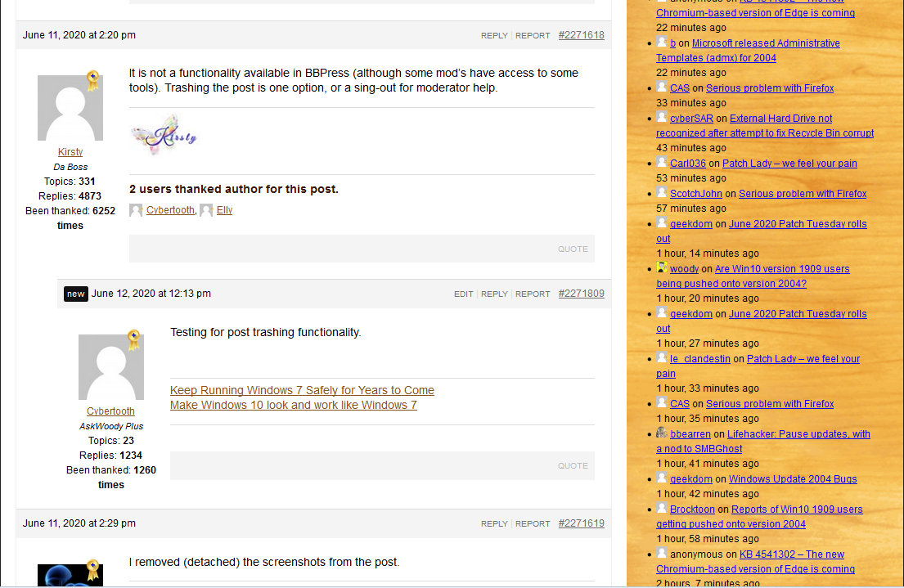Viewport: 904px width, 588px height.
Task: Quote Kirsty's post
Action: pos(573,249)
